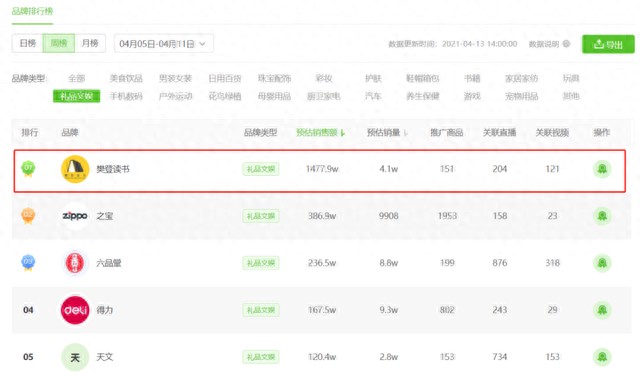Filter brand type by 护肤

373,78
